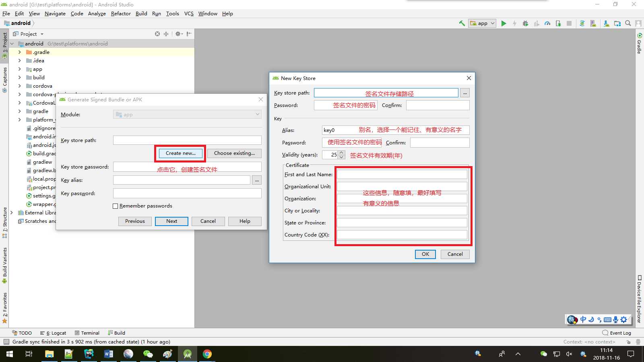Open Device File Explorer side tab
The width and height of the screenshot is (644, 362).
coord(639,299)
